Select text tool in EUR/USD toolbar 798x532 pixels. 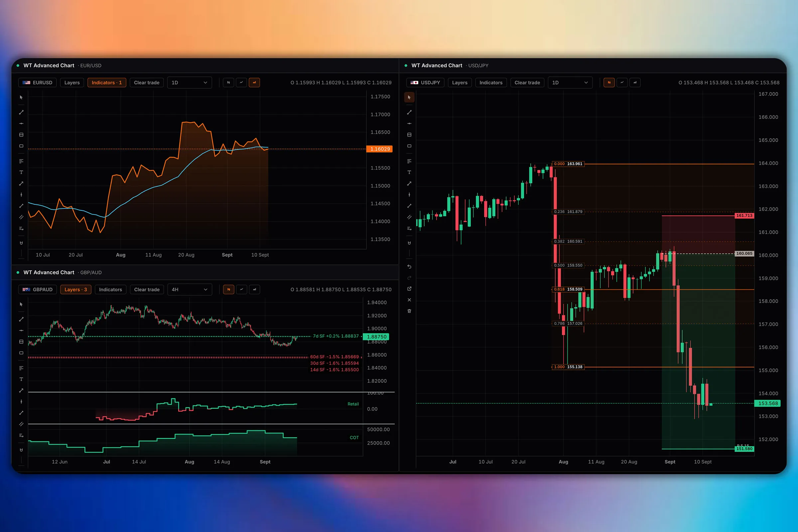point(21,172)
